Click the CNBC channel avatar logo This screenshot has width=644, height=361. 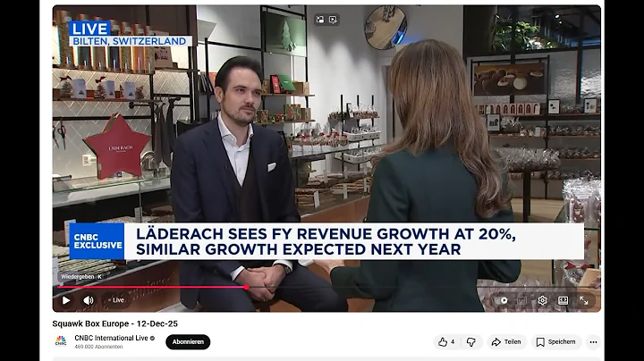pos(61,341)
